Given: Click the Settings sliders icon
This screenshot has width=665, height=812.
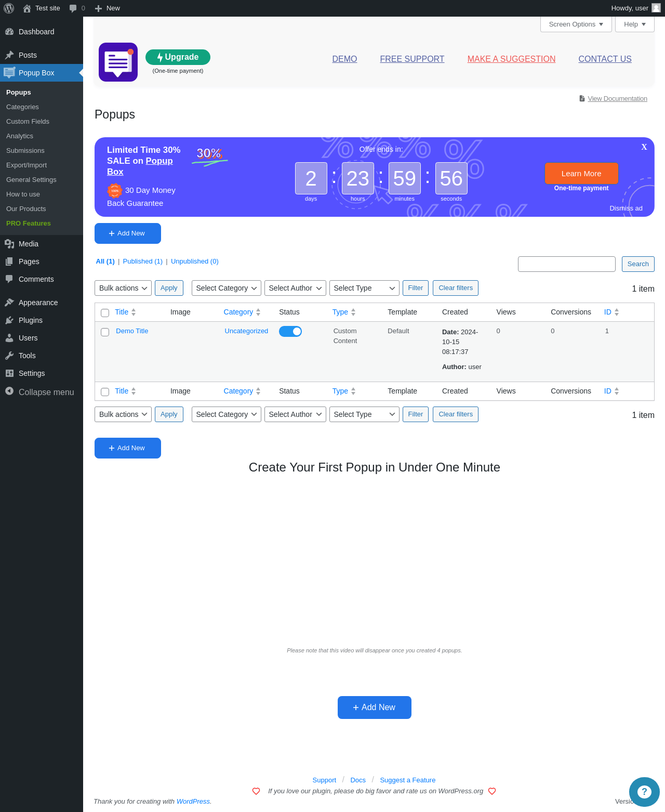Looking at the screenshot, I should pos(9,373).
